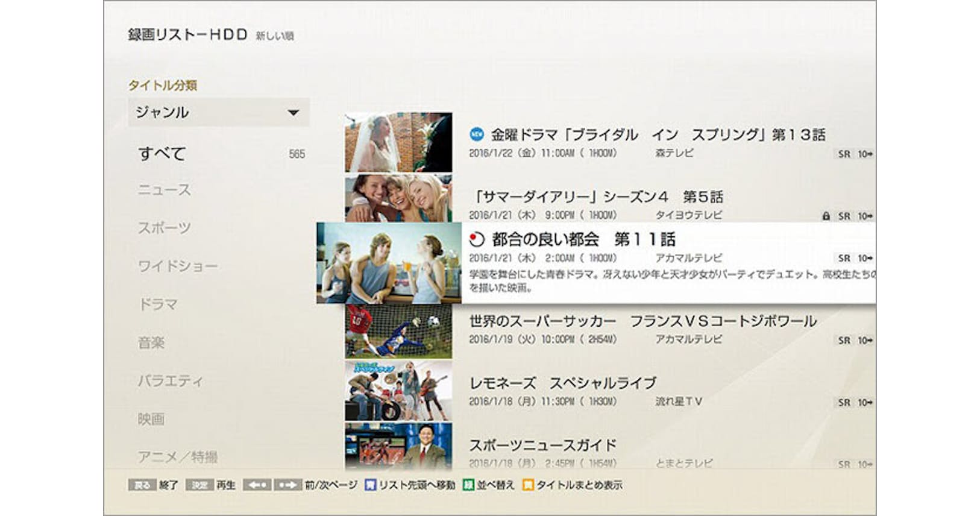Click the soccer thumbnail for 世界のスーパーサッカー
This screenshot has height=516, width=980.
(398, 331)
